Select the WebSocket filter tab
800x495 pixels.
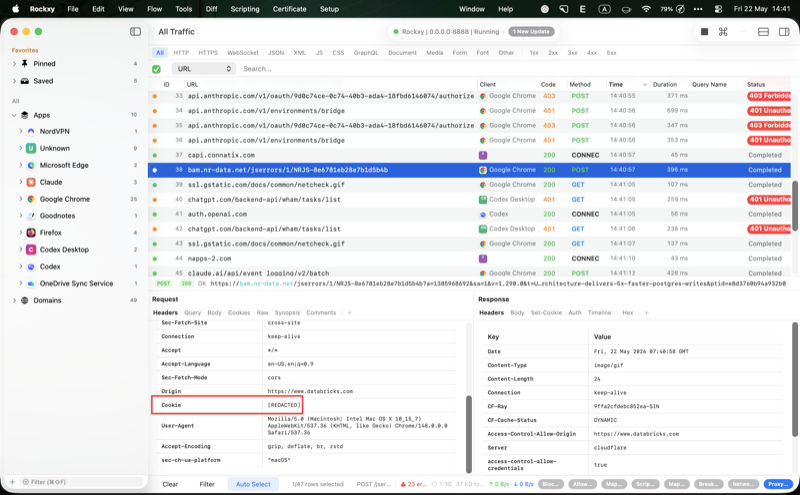(x=243, y=53)
